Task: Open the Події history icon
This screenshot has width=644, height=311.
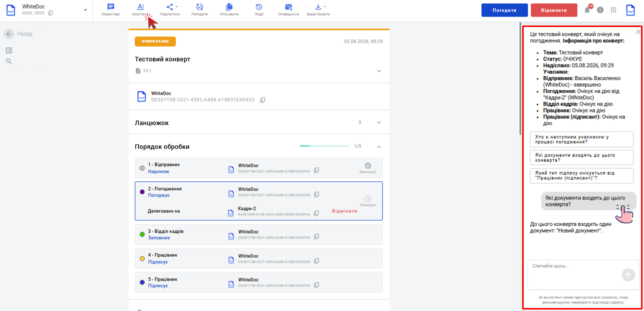Action: (x=259, y=10)
